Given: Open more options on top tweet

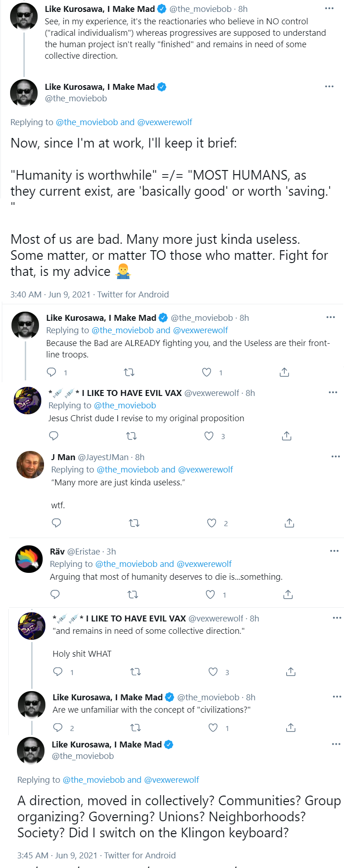Looking at the screenshot, I should point(329,8).
